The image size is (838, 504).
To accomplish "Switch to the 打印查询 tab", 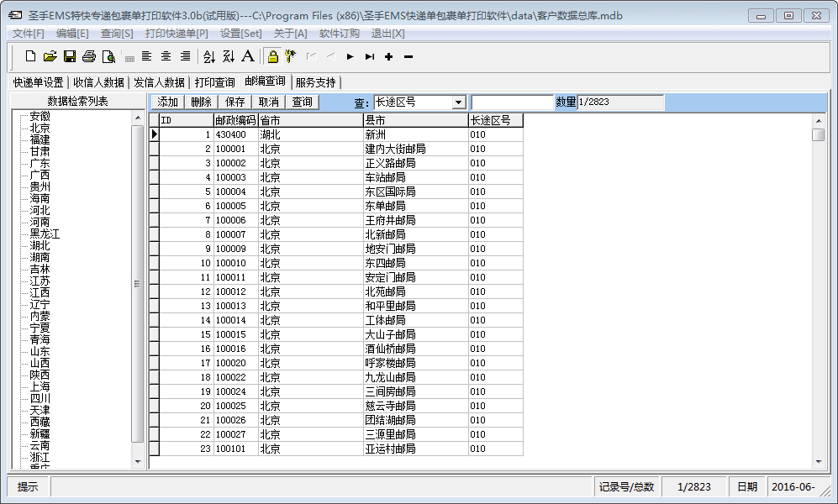I will [x=215, y=82].
